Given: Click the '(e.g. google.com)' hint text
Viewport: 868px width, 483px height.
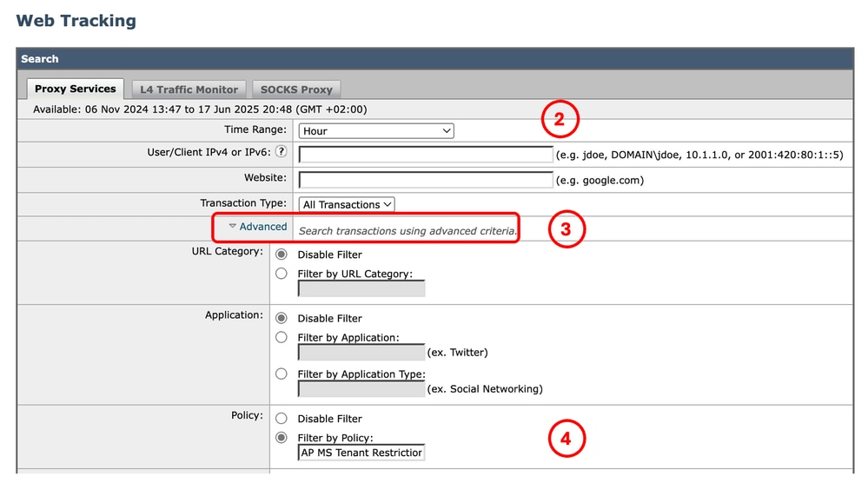Looking at the screenshot, I should [600, 181].
